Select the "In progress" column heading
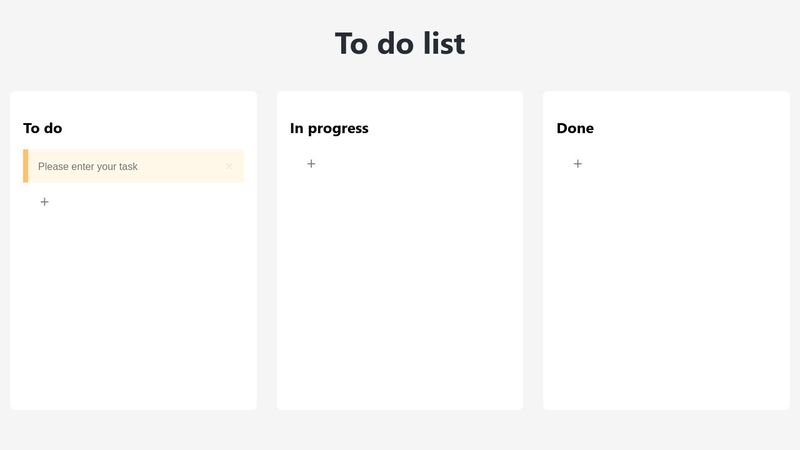This screenshot has height=450, width=800. (329, 128)
